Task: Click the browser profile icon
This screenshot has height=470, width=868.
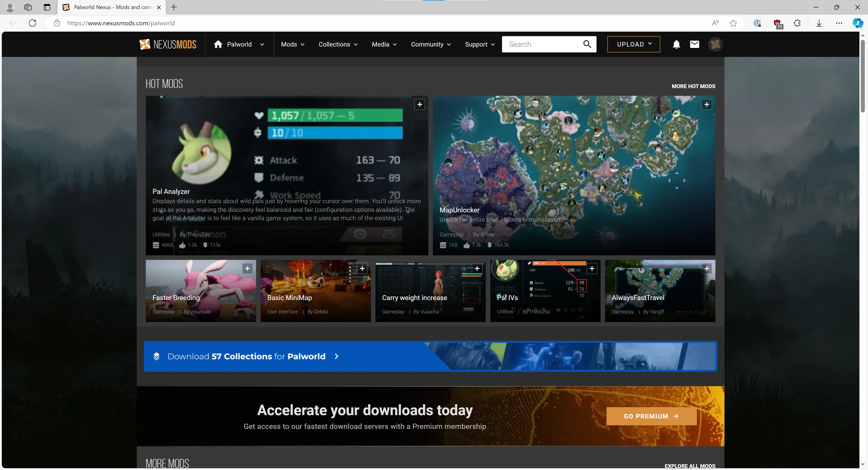Action: point(10,7)
